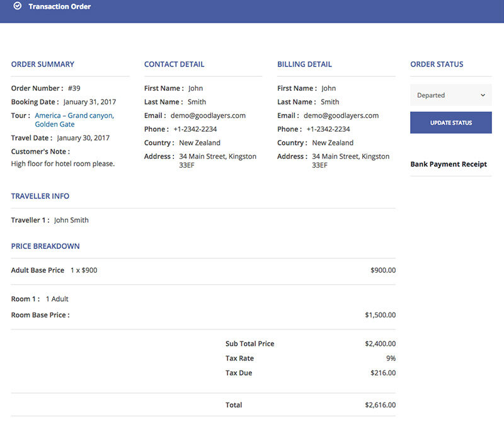Click the customer's note about high floor
This screenshot has width=504, height=441.
point(63,164)
